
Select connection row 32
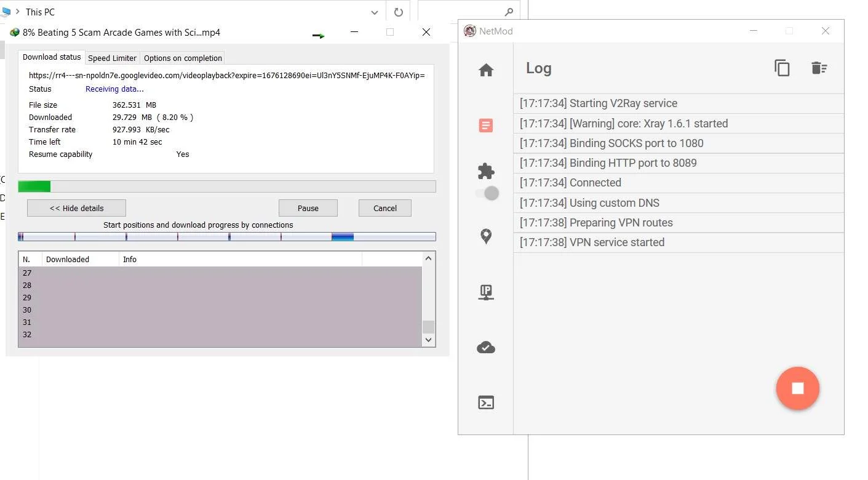220,334
